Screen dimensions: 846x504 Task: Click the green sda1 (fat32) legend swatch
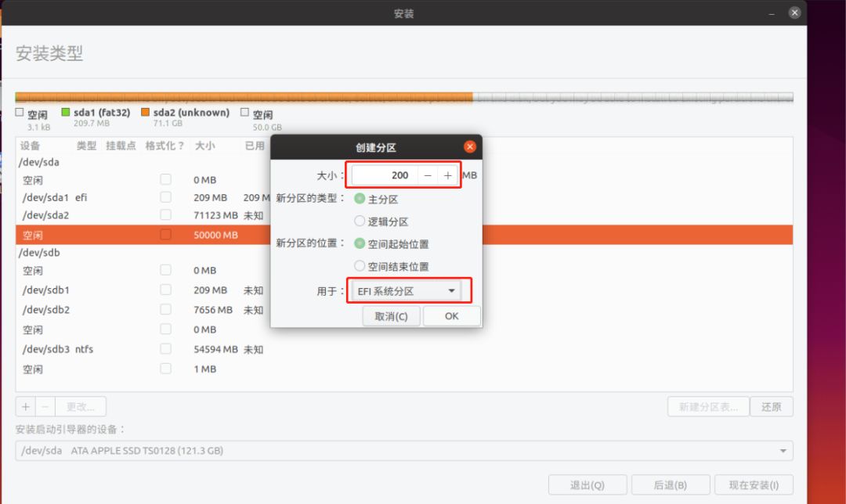click(x=66, y=112)
